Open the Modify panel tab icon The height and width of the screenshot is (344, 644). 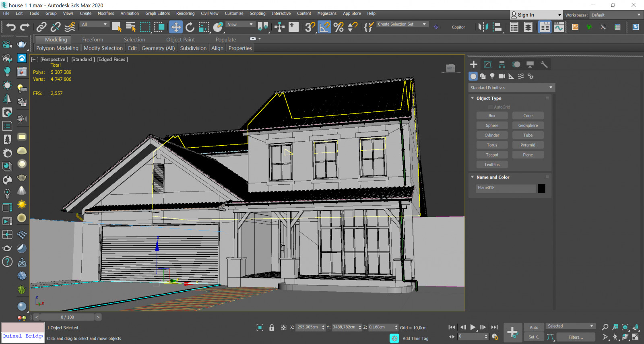(x=488, y=64)
